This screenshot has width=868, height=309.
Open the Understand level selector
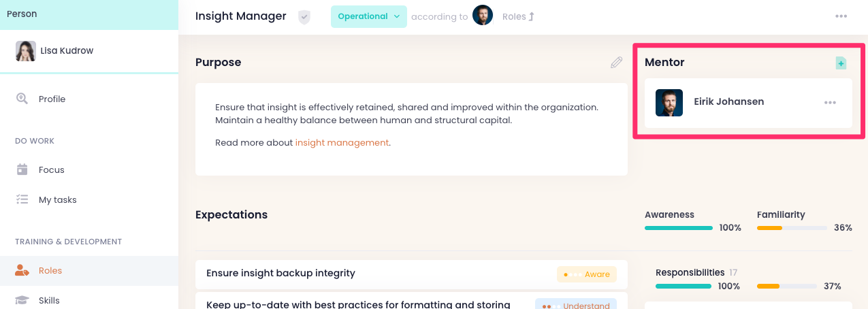pyautogui.click(x=575, y=305)
